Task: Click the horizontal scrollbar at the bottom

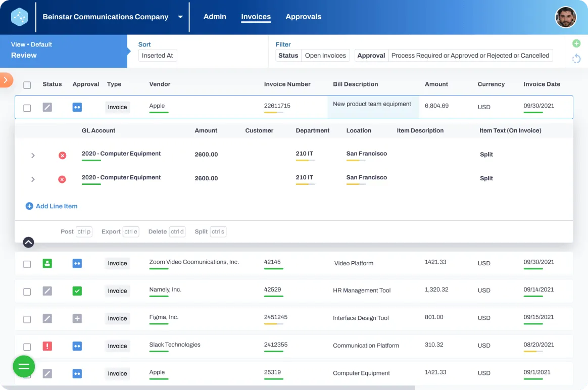Action: (x=207, y=388)
